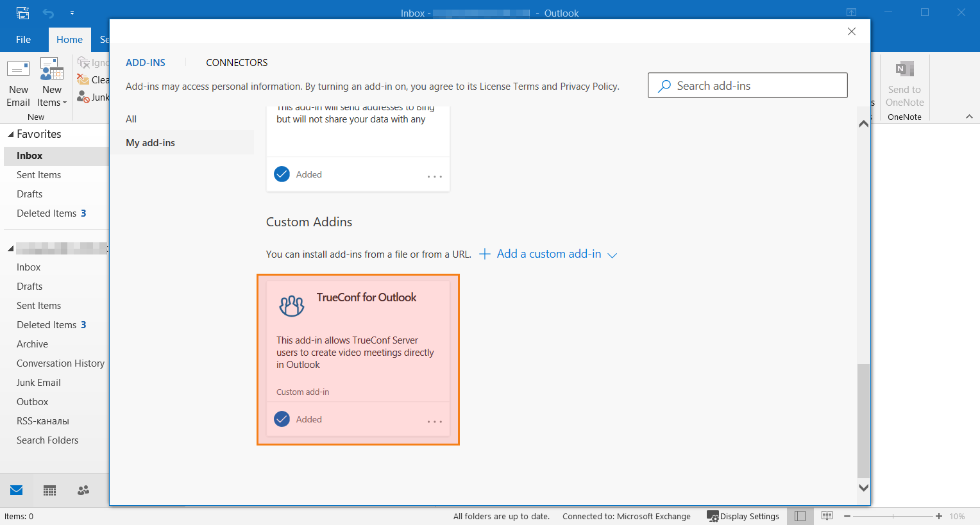Click the Undo icon in title bar

point(49,13)
